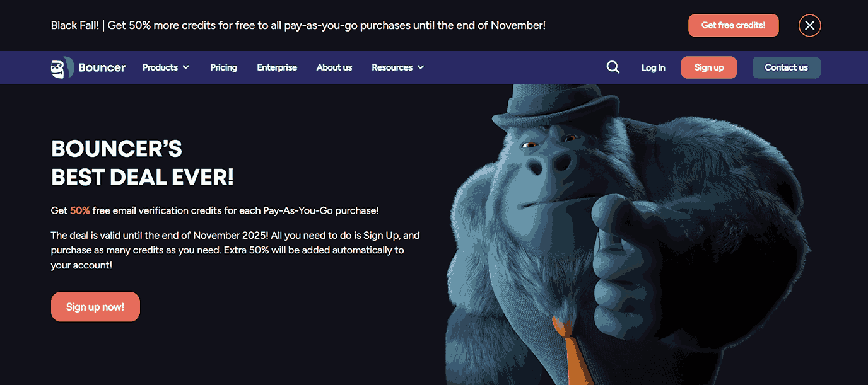
Task: Open the Products menu label
Action: [x=160, y=67]
